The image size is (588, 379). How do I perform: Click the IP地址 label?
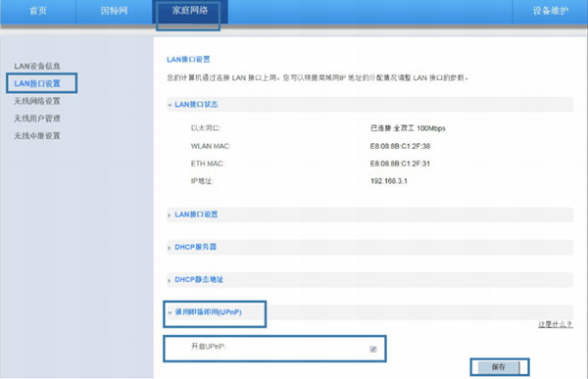202,181
